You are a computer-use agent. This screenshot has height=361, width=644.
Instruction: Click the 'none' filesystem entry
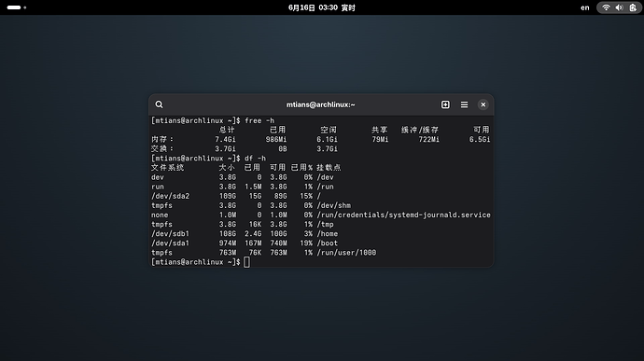(160, 215)
